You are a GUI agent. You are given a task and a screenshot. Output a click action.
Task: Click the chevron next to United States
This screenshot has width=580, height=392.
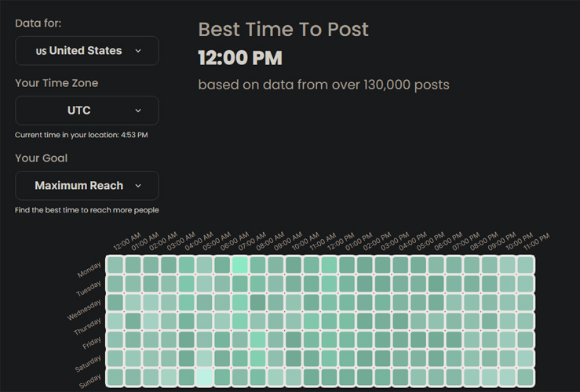tap(138, 51)
